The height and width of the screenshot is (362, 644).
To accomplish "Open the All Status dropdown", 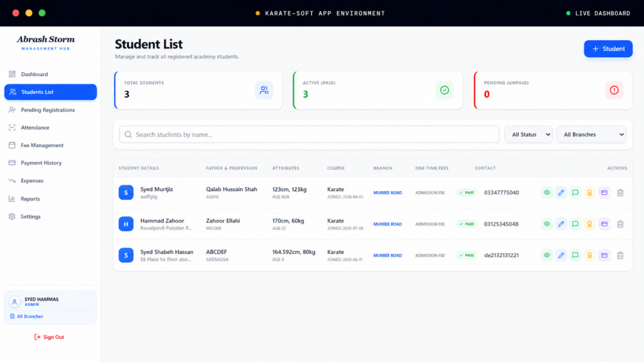I will pos(528,134).
